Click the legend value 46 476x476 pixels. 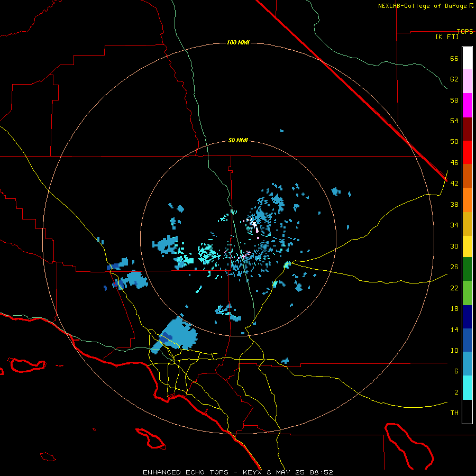coord(454,162)
